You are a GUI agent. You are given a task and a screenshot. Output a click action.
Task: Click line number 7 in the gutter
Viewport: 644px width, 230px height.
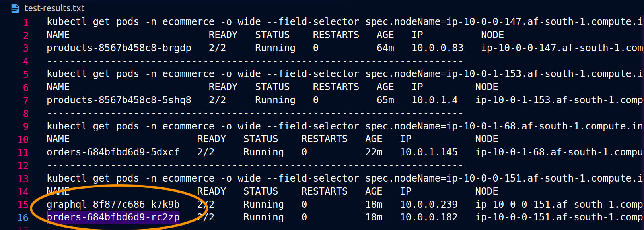26,101
